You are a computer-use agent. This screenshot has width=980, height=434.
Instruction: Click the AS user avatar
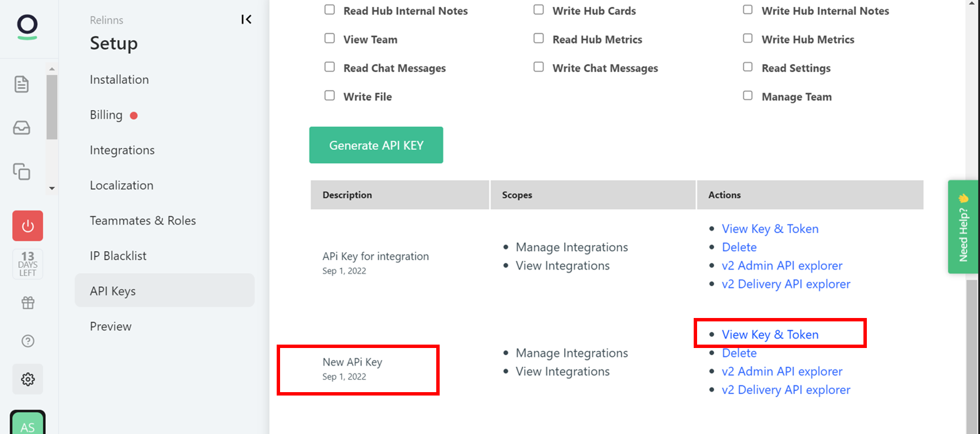28,426
